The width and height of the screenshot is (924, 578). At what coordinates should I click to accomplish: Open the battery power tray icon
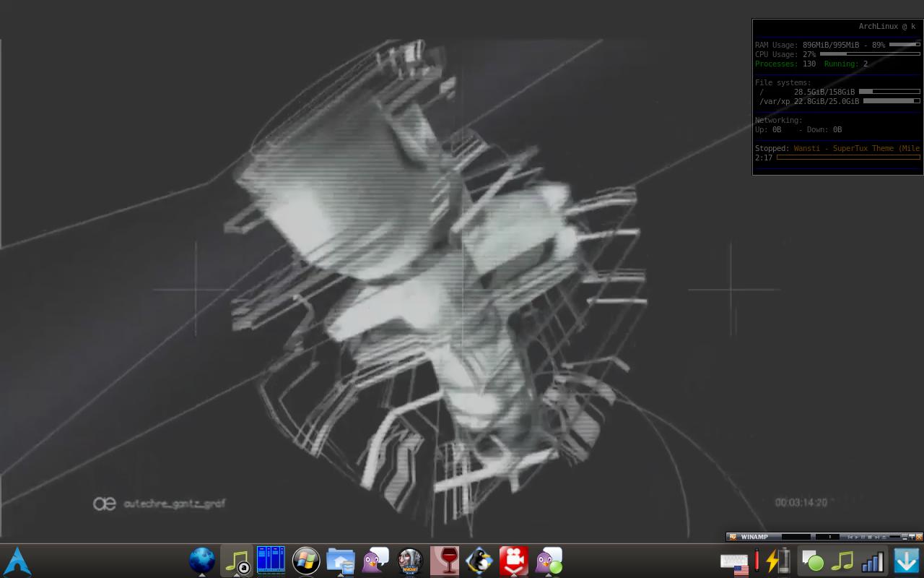tap(779, 561)
